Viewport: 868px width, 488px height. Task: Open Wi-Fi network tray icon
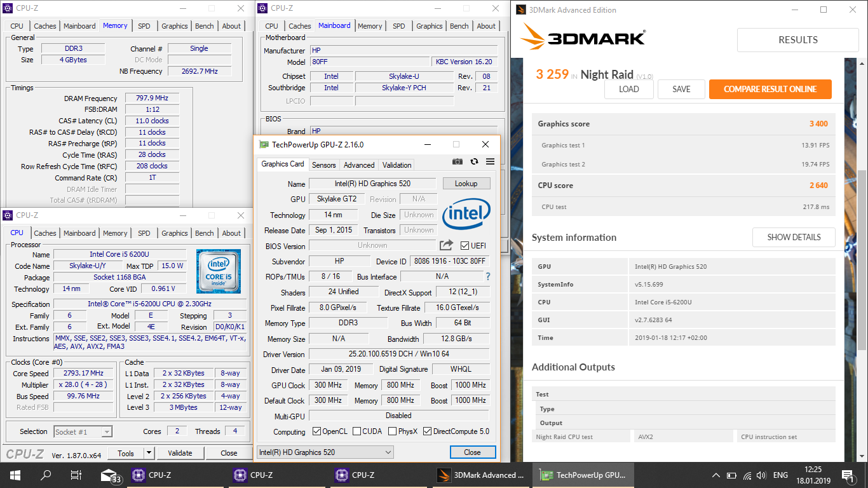[747, 475]
